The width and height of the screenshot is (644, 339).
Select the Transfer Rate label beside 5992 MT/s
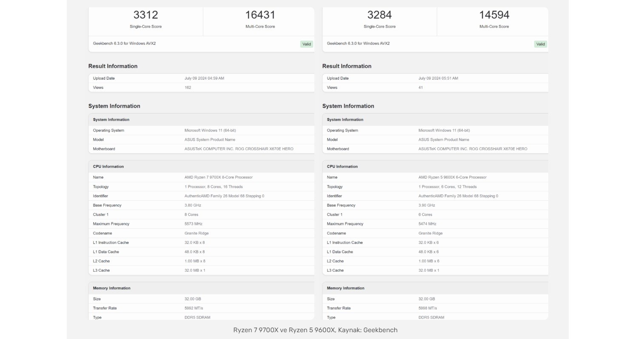pyautogui.click(x=105, y=308)
